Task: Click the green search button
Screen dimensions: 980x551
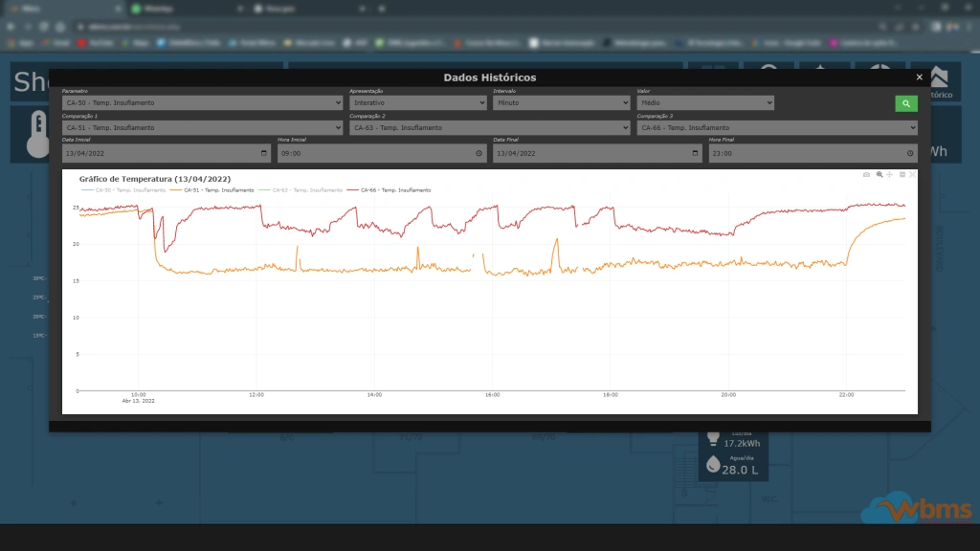Action: click(x=905, y=103)
